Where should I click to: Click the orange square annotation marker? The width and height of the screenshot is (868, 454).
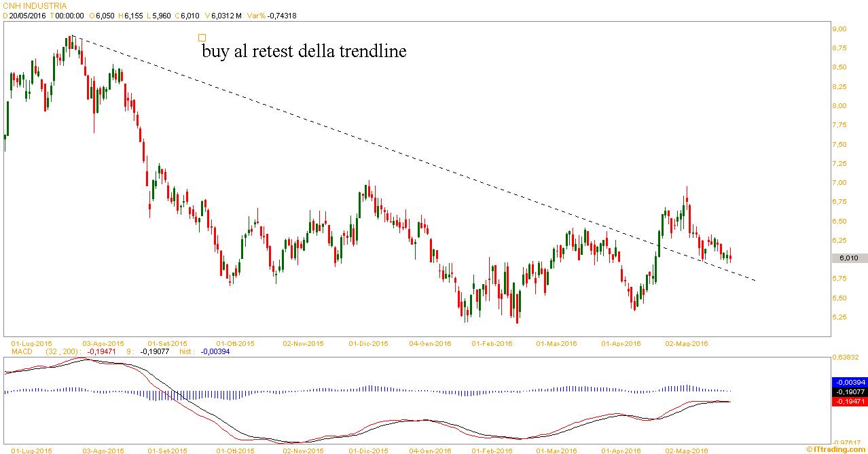201,38
